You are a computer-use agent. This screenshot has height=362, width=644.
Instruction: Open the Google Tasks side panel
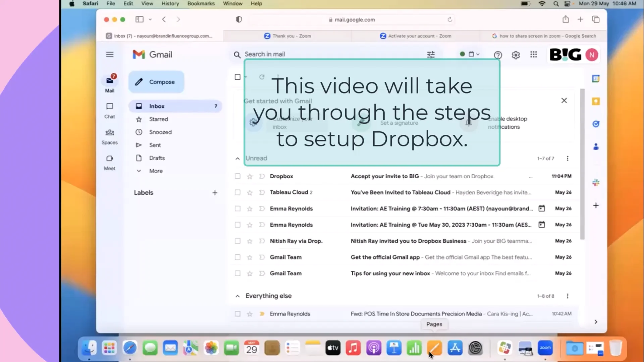(596, 124)
